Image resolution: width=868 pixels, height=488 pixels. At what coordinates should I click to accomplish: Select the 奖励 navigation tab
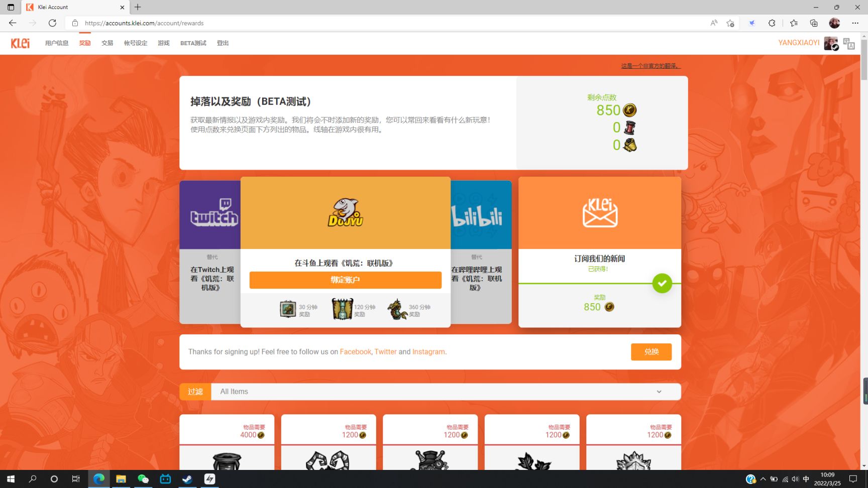click(85, 43)
